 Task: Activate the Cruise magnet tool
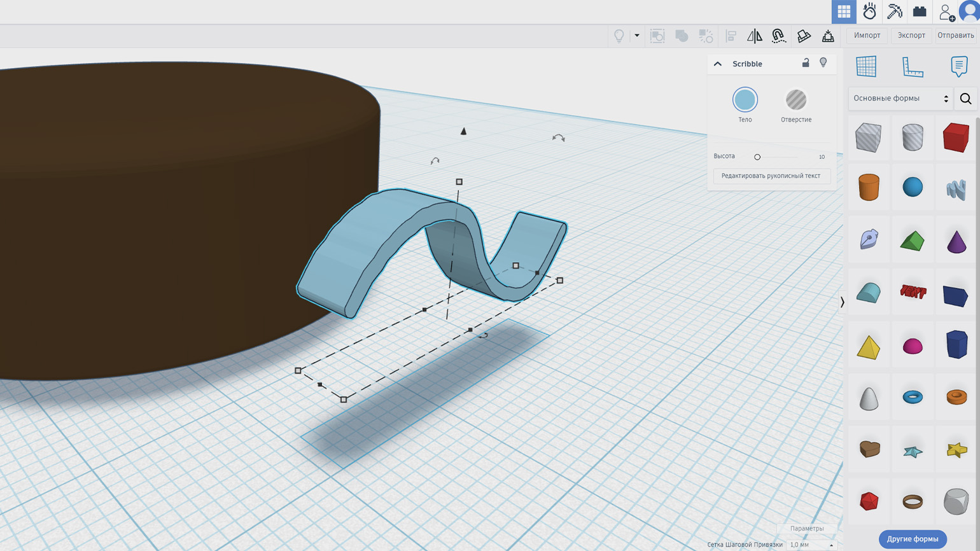(778, 36)
